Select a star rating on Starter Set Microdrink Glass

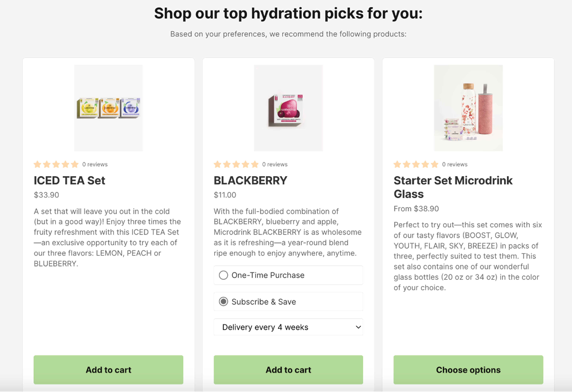click(416, 164)
